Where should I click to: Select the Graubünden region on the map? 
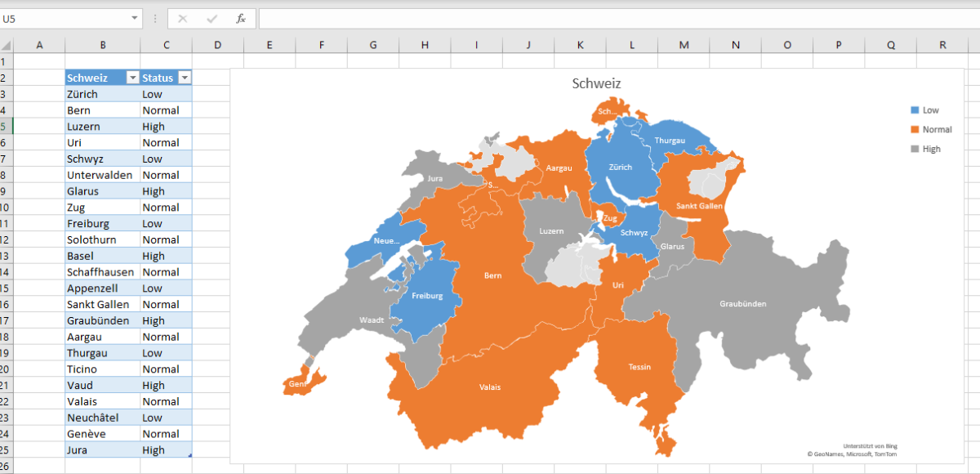(742, 303)
